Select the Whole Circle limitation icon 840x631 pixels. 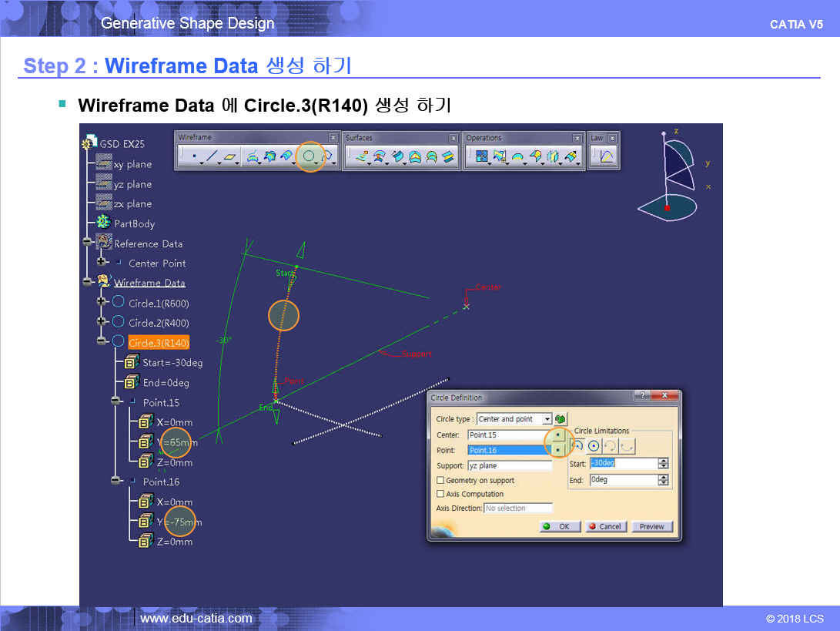(x=594, y=445)
